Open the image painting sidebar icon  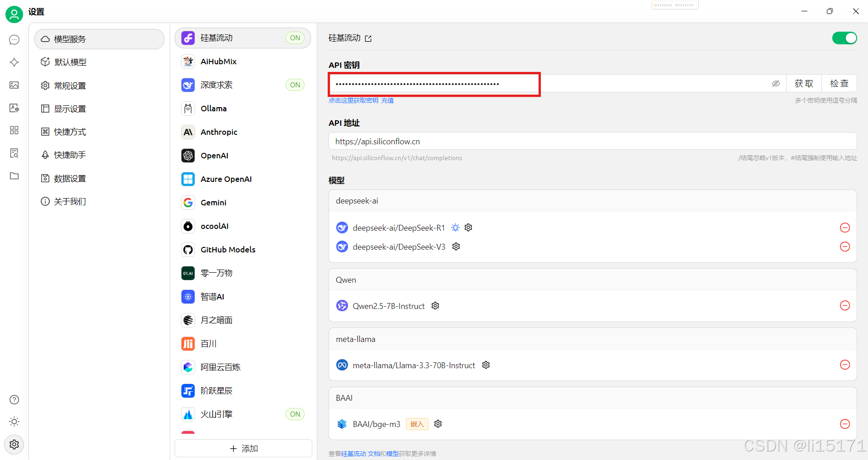(14, 85)
